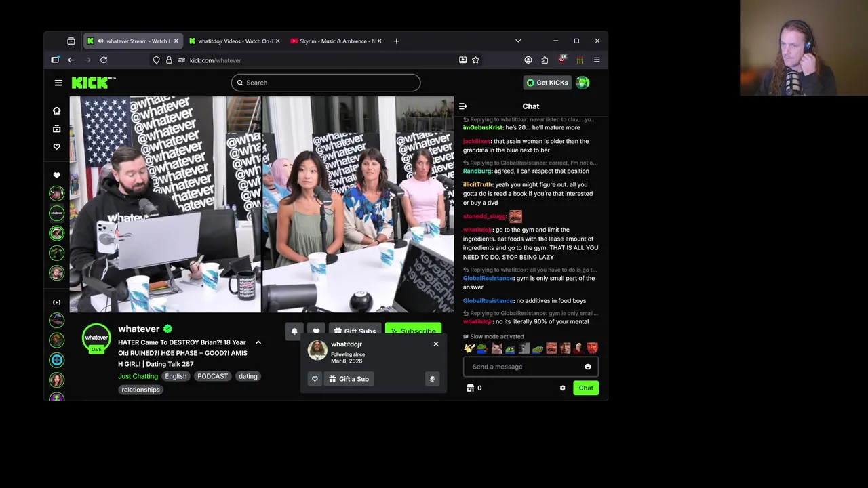Click the heart button in whatitdojr card

315,379
